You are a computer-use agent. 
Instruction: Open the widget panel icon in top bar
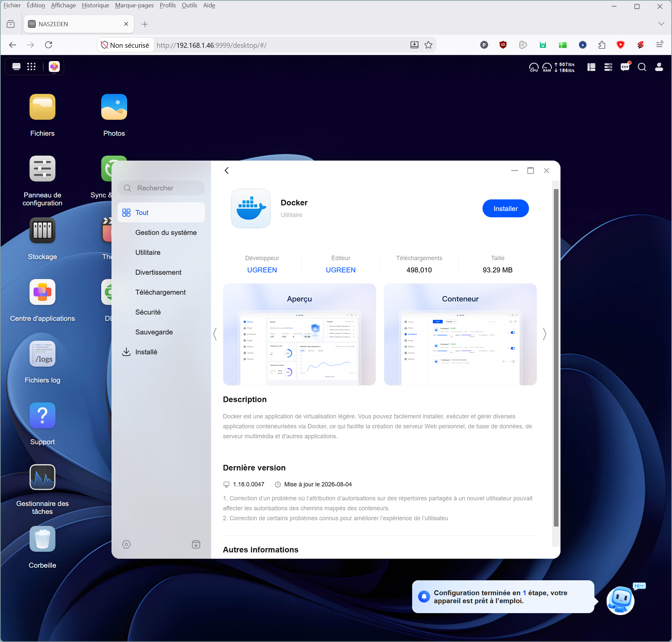(x=591, y=67)
